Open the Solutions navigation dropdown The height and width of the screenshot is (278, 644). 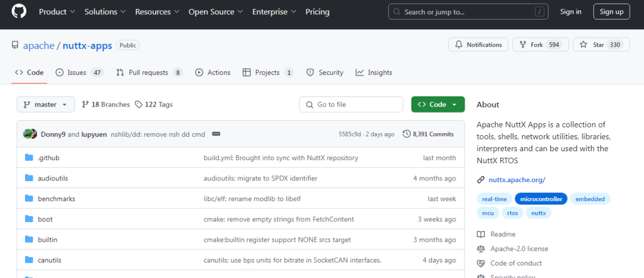click(x=105, y=12)
